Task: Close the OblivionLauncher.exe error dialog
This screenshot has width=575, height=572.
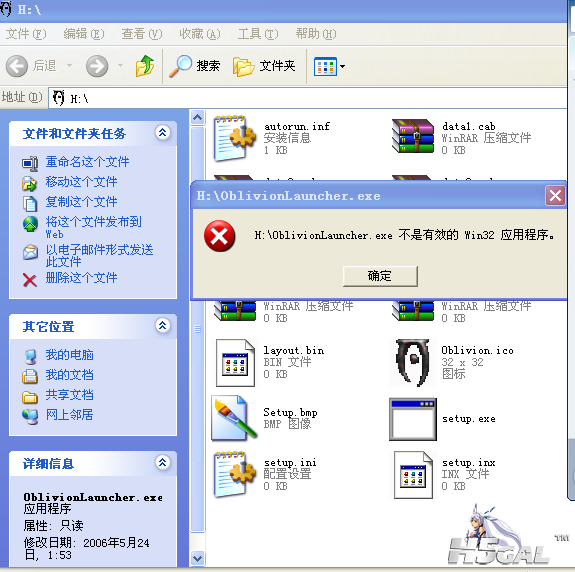Action: 555,195
